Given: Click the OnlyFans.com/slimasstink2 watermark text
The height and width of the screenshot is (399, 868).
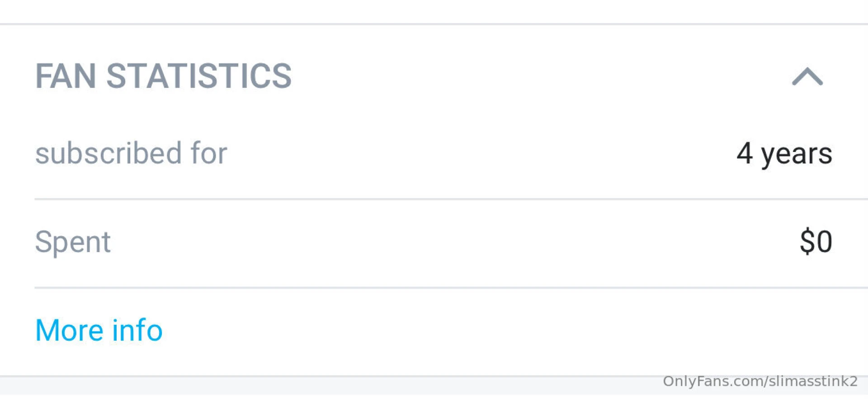Looking at the screenshot, I should coord(759,381).
